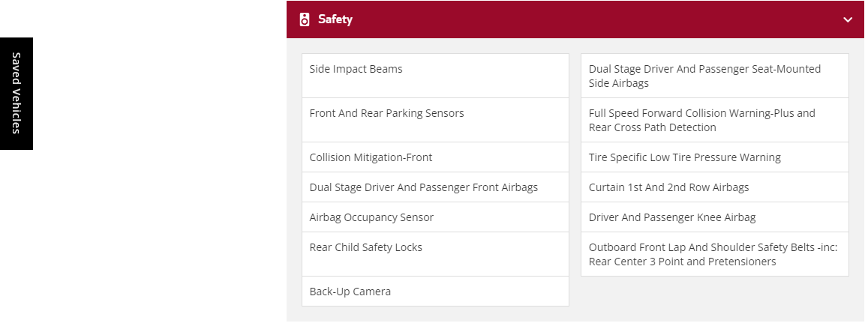Select Collision Mitigation-Front entry

pos(371,157)
